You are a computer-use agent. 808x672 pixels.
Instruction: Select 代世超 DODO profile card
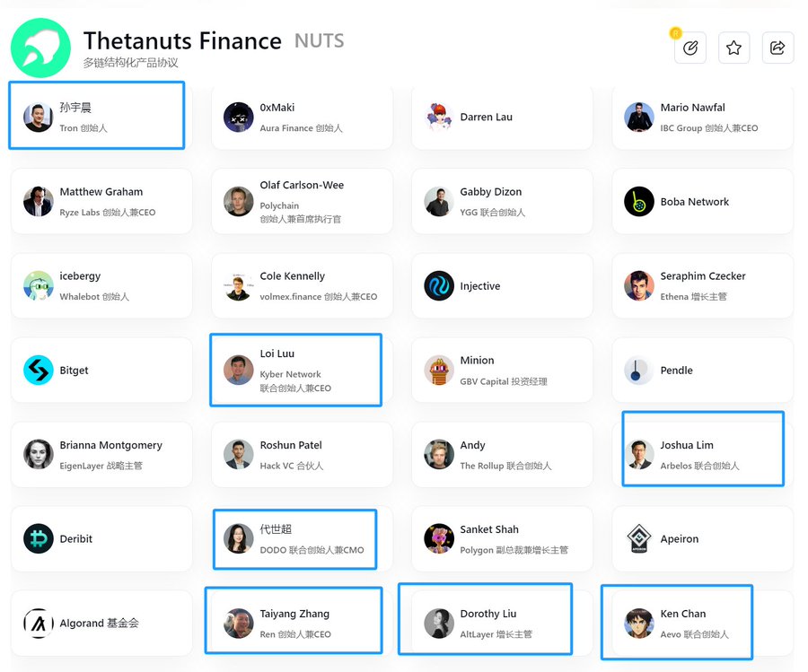(295, 539)
